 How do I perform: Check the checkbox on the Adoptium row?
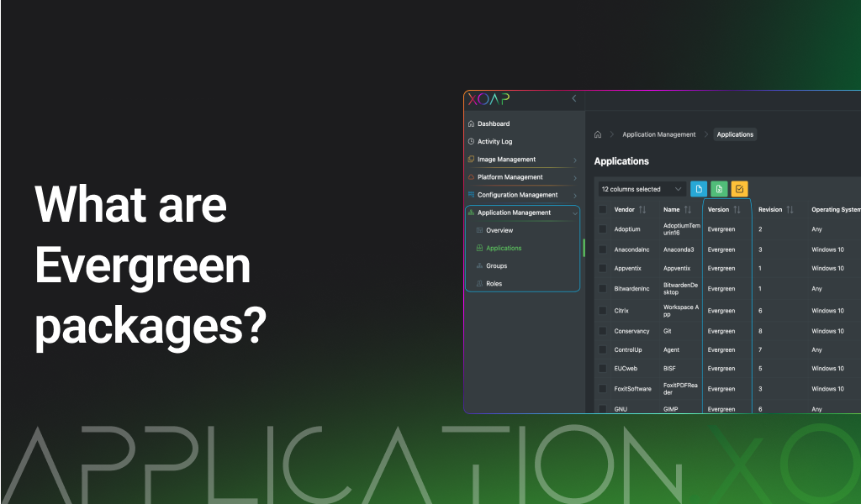point(603,228)
